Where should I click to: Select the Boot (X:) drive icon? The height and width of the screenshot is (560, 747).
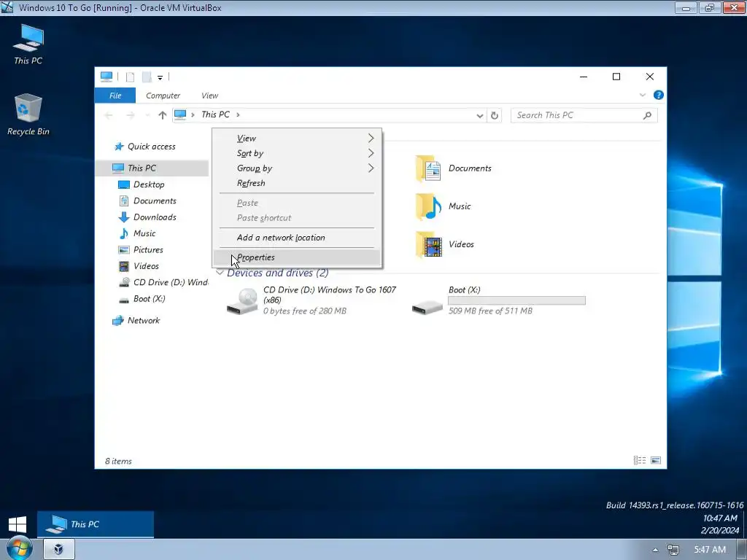tap(427, 307)
